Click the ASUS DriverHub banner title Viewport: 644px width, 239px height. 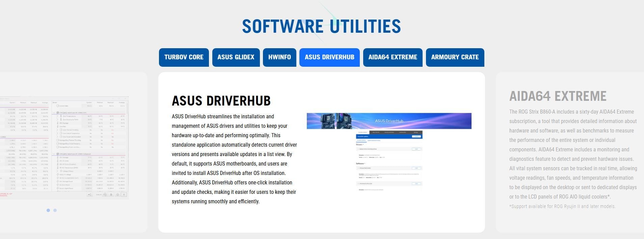point(389,121)
